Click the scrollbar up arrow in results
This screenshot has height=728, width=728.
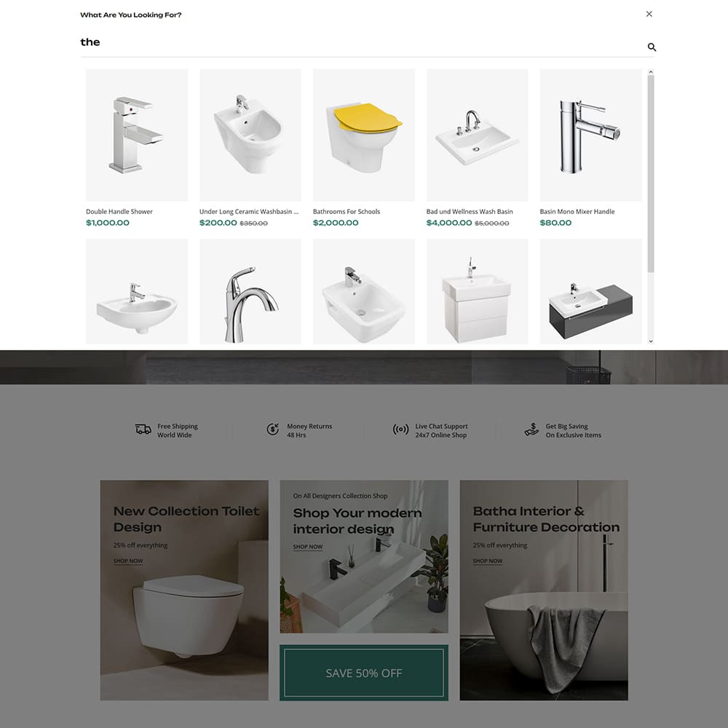(x=650, y=72)
